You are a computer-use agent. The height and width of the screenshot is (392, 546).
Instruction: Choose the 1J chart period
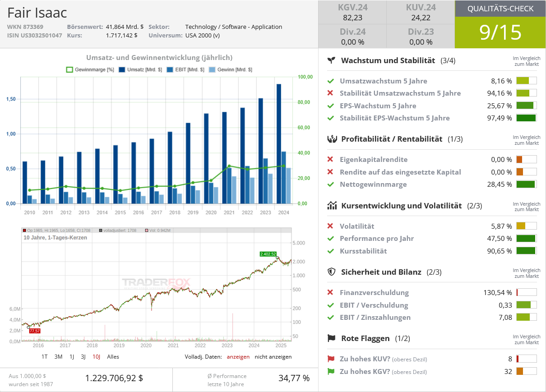[x=72, y=356]
